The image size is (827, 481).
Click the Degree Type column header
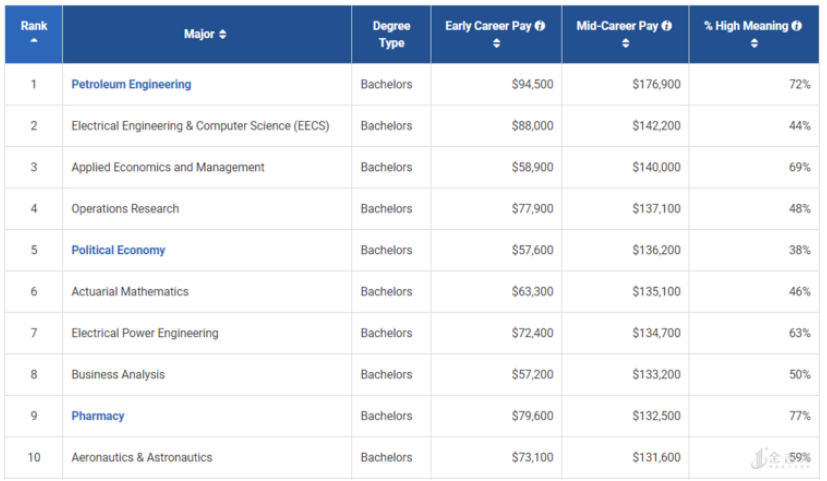pyautogui.click(x=391, y=34)
